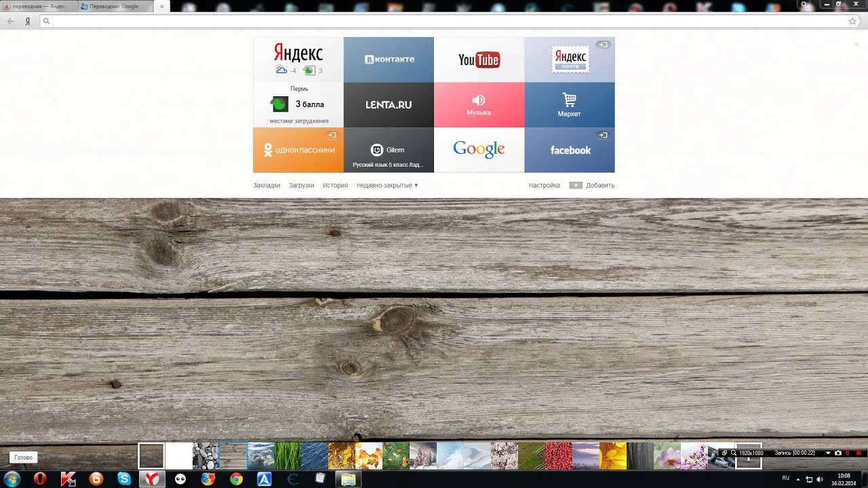
Task: Open Kaspersky from the taskbar
Action: point(68,479)
